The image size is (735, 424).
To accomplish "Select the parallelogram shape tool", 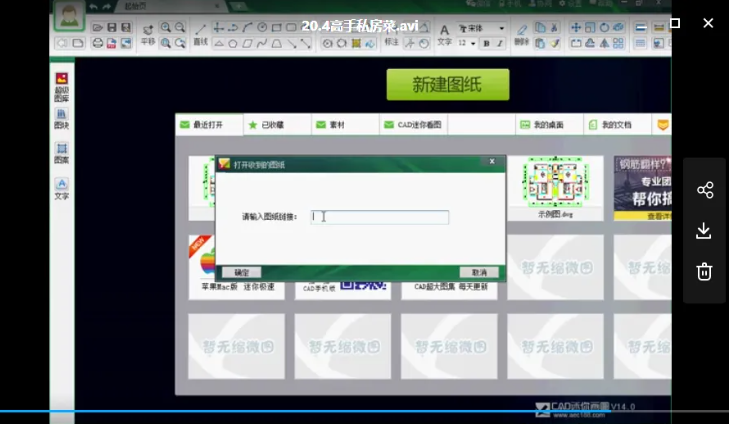I will (248, 44).
